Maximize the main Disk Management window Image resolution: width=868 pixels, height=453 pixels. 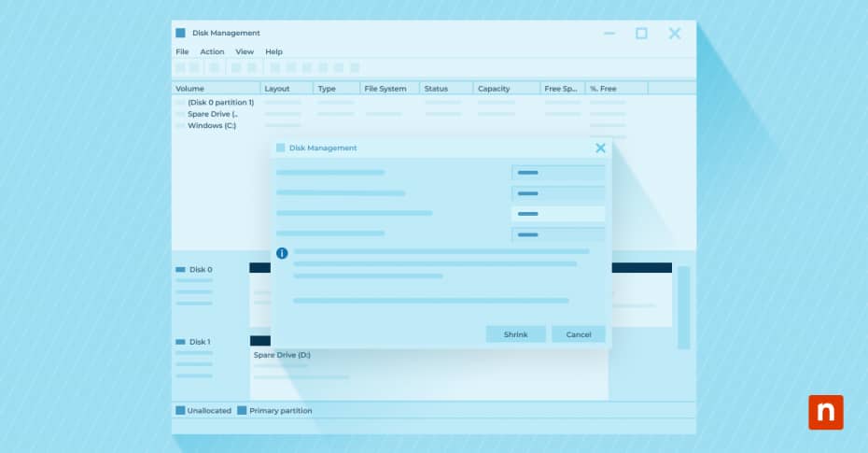click(641, 34)
